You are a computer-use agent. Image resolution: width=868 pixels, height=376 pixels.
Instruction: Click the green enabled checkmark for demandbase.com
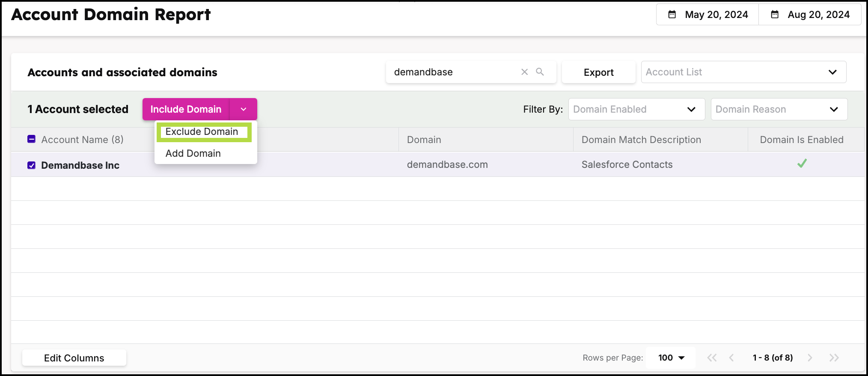click(x=802, y=164)
